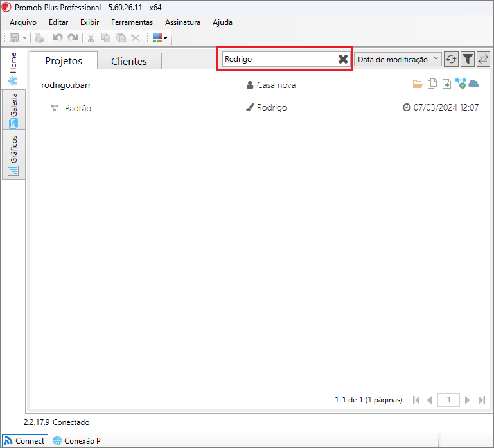
Task: Click the Connect button in status bar
Action: tap(25, 440)
